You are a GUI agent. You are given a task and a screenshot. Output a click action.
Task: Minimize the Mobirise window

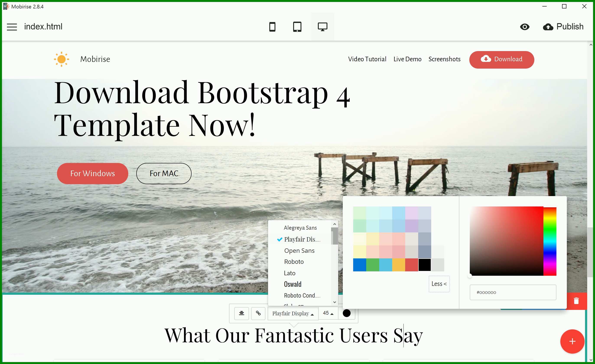pos(544,6)
